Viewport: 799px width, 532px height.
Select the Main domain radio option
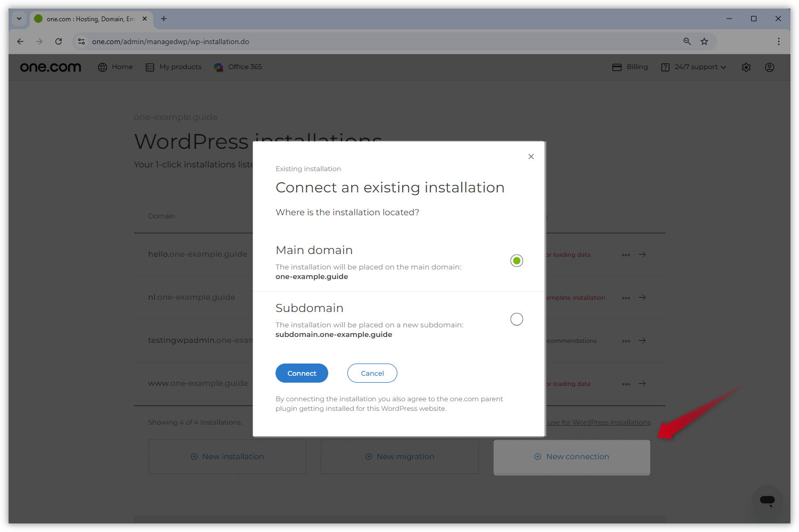(x=517, y=261)
